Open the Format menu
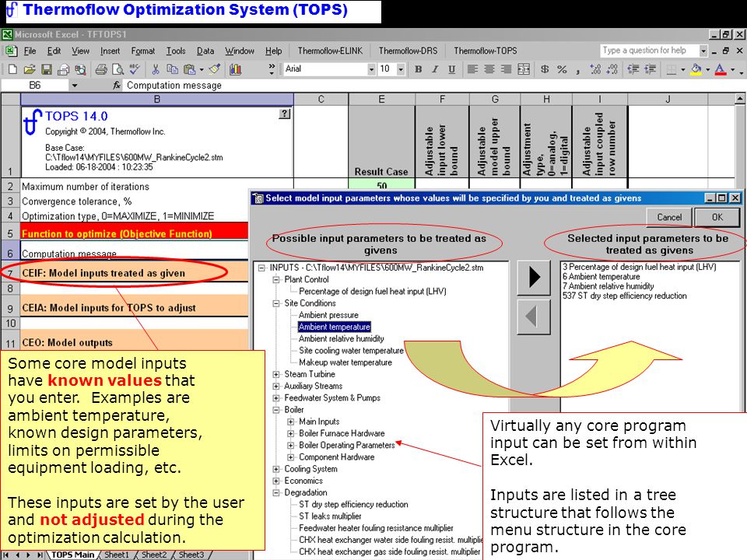The height and width of the screenshot is (560, 747). click(143, 51)
